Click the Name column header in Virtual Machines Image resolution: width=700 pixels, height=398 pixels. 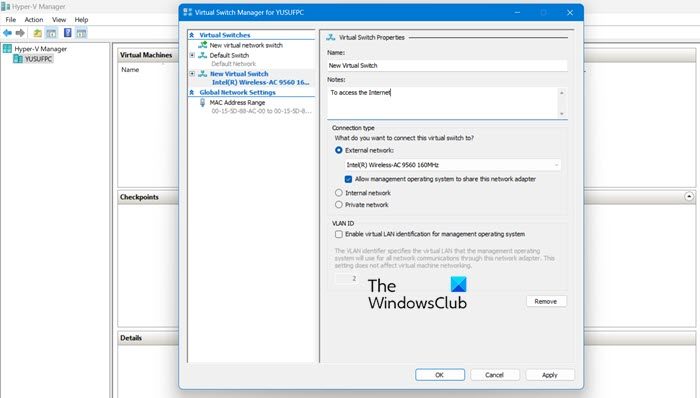pyautogui.click(x=130, y=70)
